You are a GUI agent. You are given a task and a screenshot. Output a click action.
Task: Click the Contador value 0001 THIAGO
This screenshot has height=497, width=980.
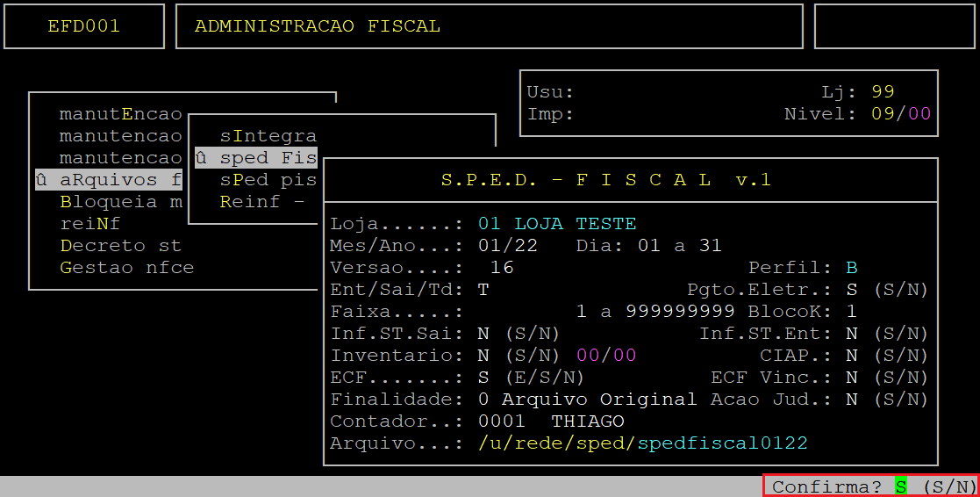[551, 421]
